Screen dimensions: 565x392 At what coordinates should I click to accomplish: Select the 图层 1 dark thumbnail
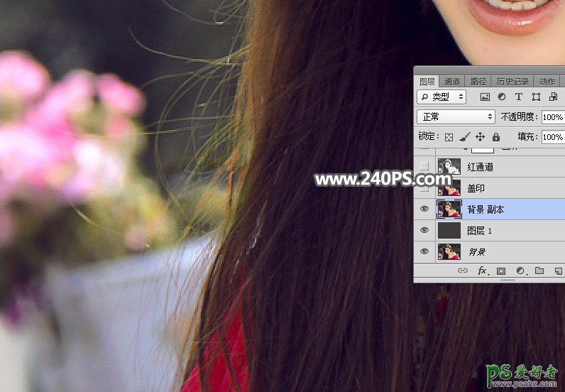click(449, 230)
